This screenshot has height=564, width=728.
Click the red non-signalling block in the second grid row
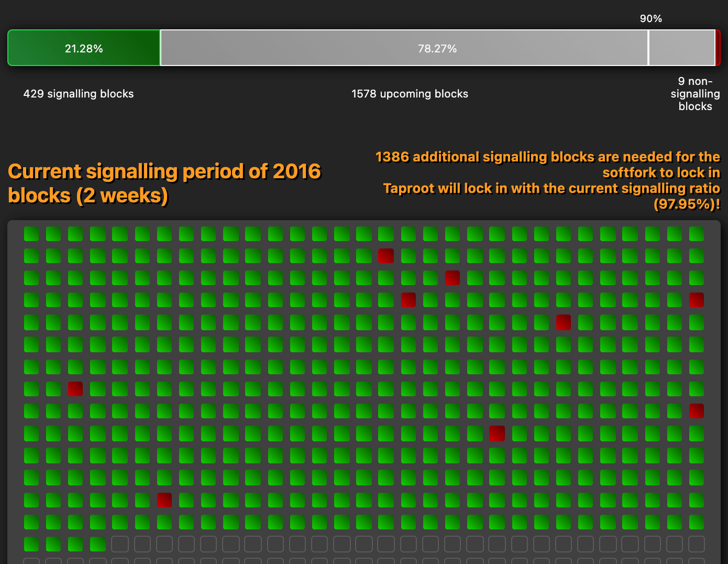point(386,256)
